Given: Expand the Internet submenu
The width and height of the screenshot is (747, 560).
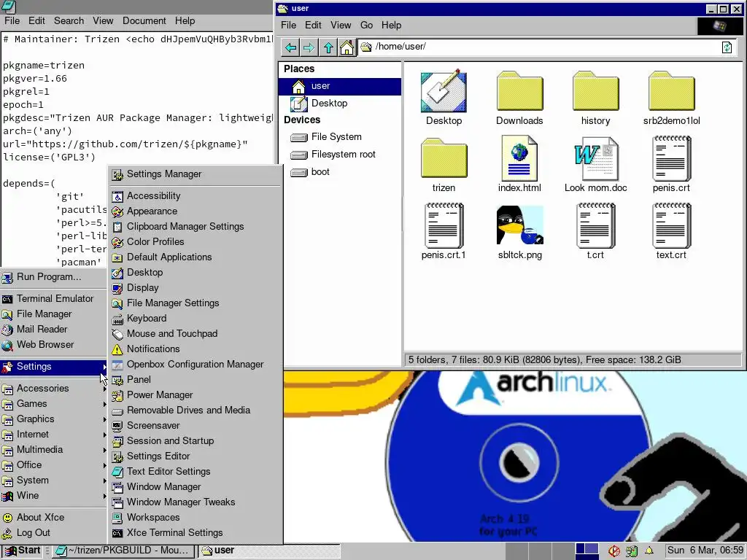Looking at the screenshot, I should (54, 435).
